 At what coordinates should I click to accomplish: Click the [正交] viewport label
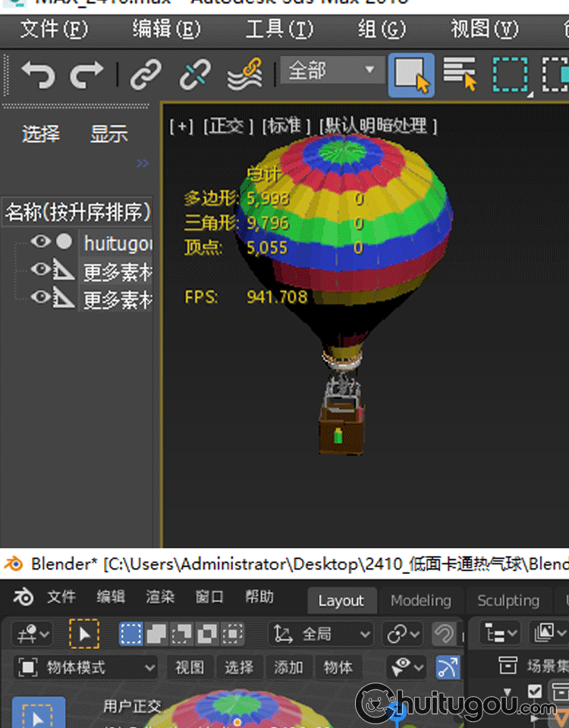point(228,126)
